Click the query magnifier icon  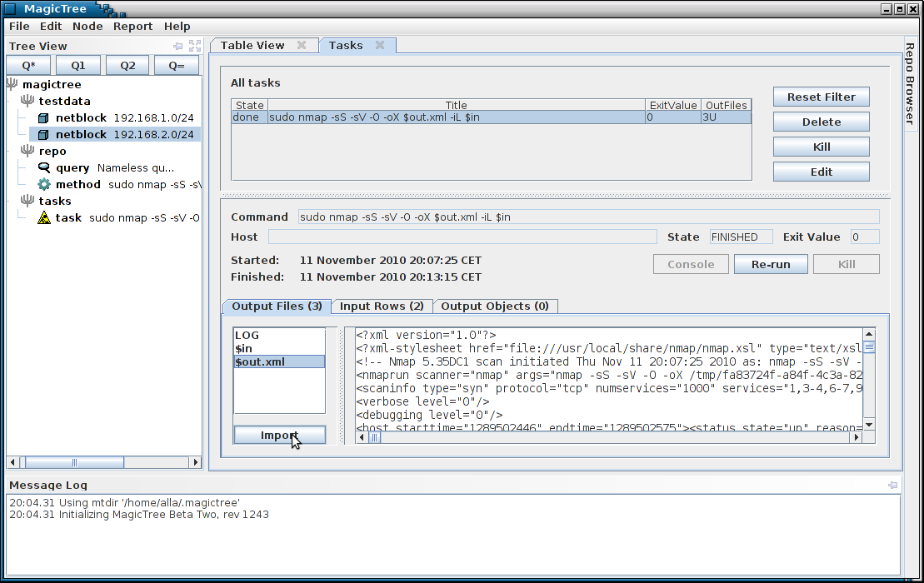(x=43, y=168)
